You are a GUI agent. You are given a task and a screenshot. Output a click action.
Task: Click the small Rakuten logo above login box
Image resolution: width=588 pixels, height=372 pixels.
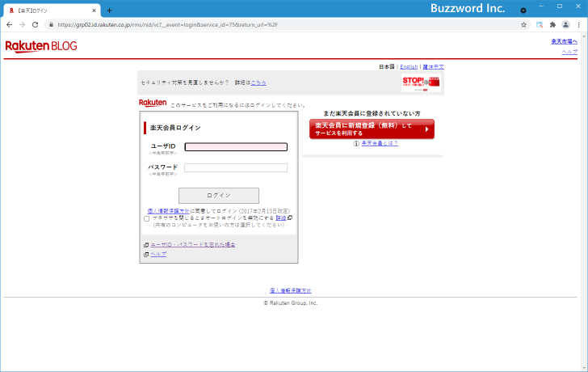click(153, 103)
